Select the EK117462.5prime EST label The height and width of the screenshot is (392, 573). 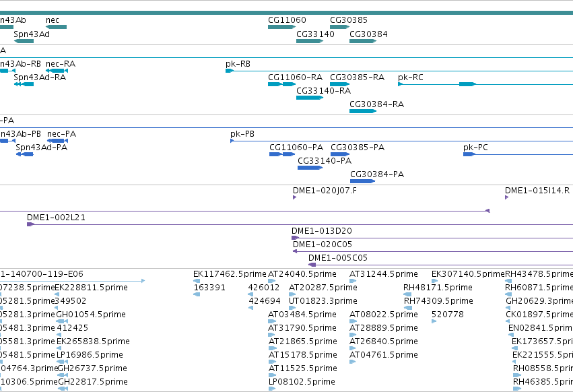(230, 274)
